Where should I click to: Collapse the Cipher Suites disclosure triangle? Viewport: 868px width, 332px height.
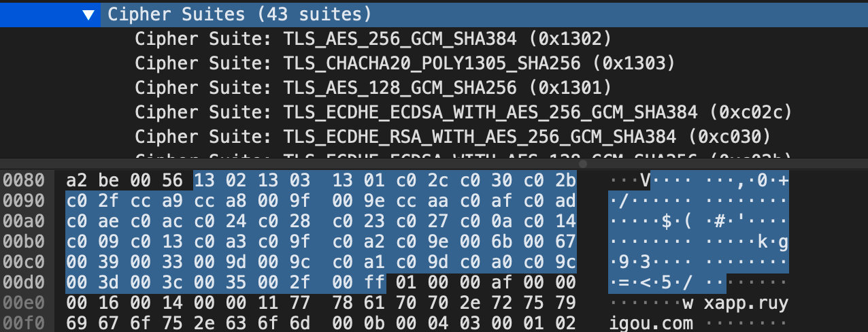[88, 14]
